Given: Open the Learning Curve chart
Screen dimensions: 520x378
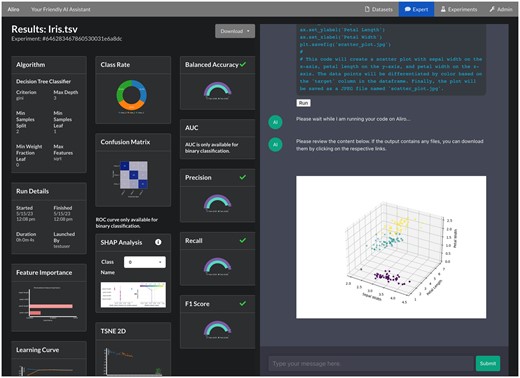Looking at the screenshot, I should point(48,369).
